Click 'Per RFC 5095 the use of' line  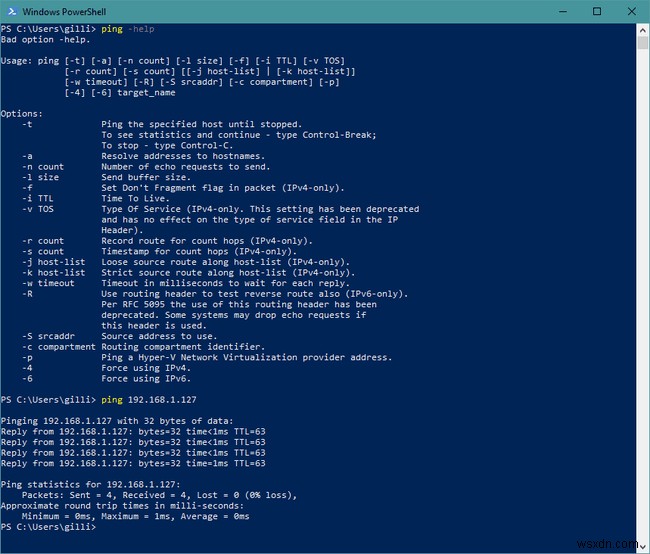coord(239,304)
